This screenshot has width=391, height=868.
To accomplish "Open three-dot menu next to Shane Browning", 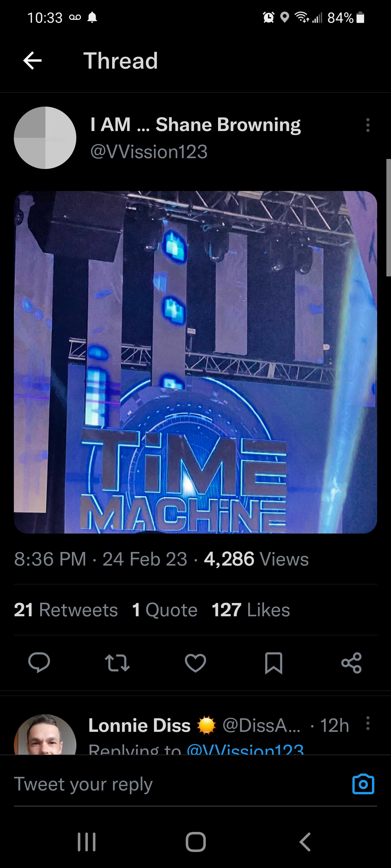I will coord(368,125).
